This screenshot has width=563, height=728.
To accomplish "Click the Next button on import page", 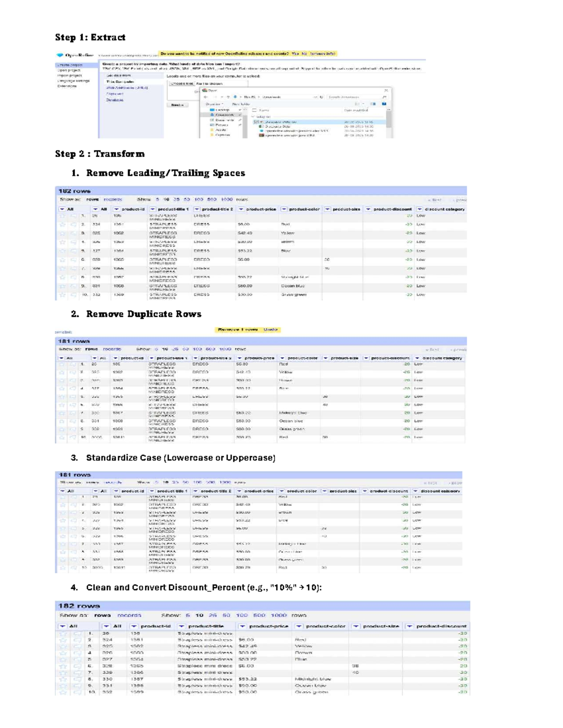I will [x=177, y=105].
